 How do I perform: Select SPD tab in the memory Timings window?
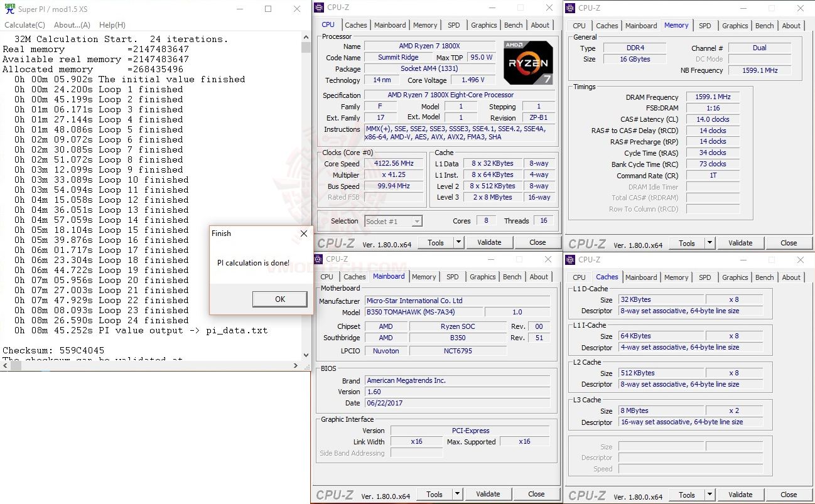pos(705,26)
